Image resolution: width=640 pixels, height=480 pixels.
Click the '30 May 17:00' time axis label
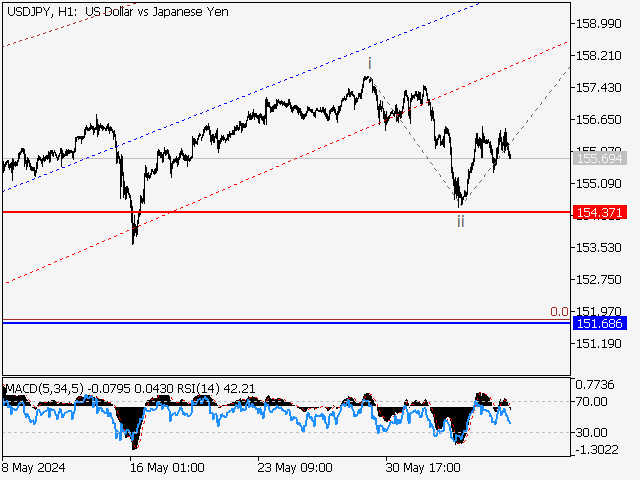pos(423,467)
